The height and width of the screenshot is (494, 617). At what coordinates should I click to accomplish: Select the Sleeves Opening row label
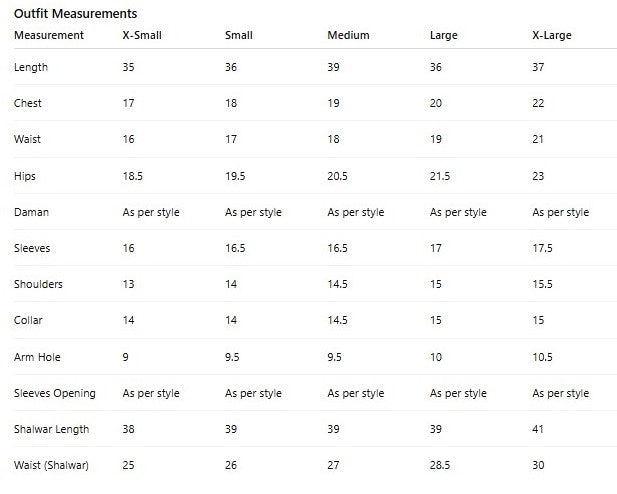coord(55,393)
